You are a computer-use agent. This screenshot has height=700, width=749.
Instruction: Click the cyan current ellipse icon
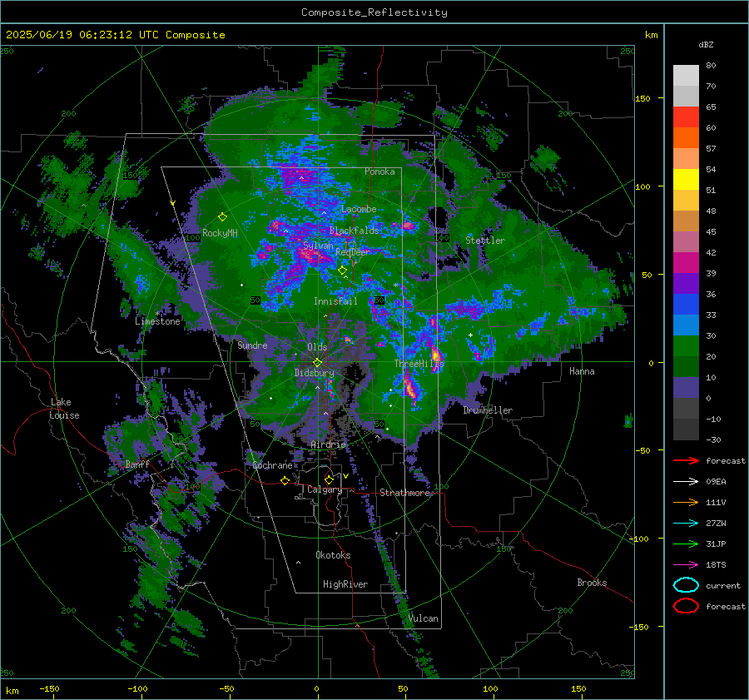pos(686,585)
